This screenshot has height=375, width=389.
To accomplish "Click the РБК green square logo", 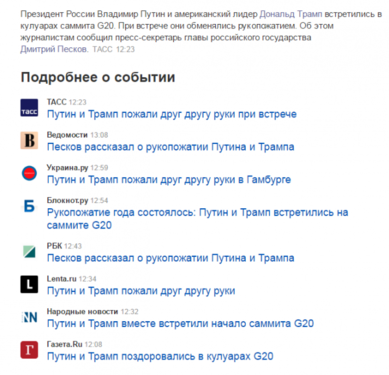I will click(x=29, y=252).
